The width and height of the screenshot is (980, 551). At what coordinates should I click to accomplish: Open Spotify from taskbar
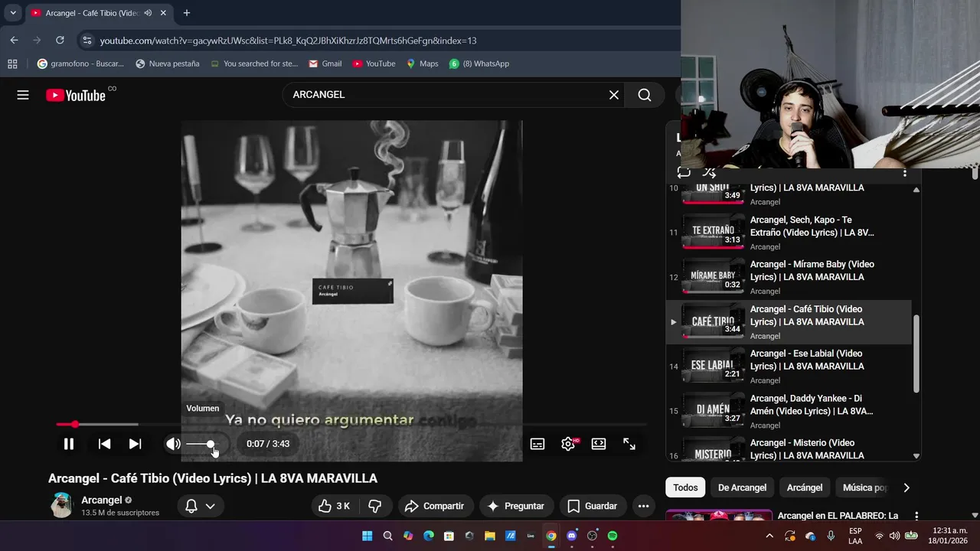click(x=612, y=536)
